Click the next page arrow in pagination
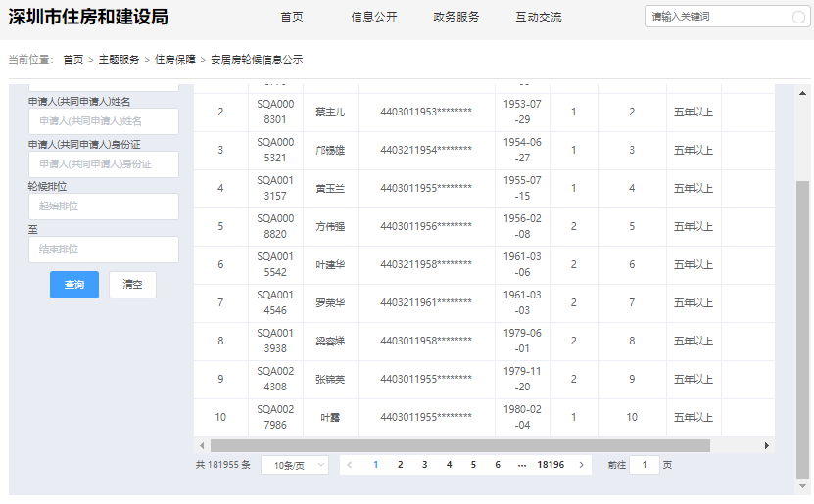The width and height of the screenshot is (814, 504). (x=582, y=465)
